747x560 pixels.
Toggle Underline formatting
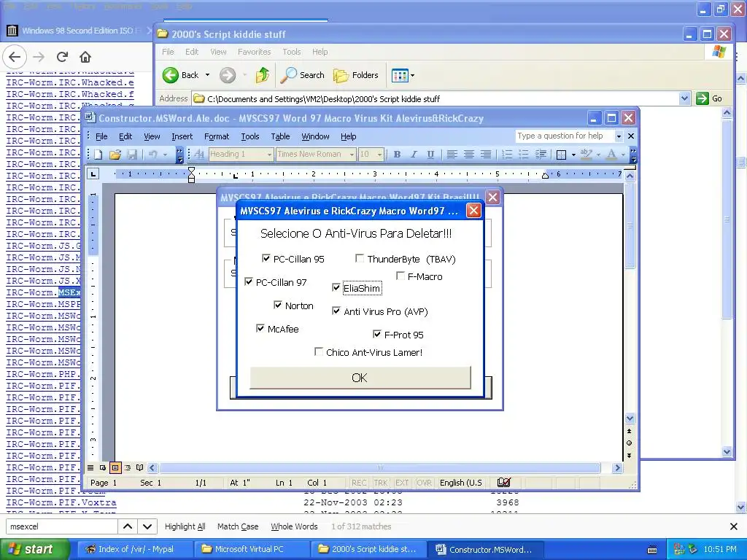pos(430,155)
